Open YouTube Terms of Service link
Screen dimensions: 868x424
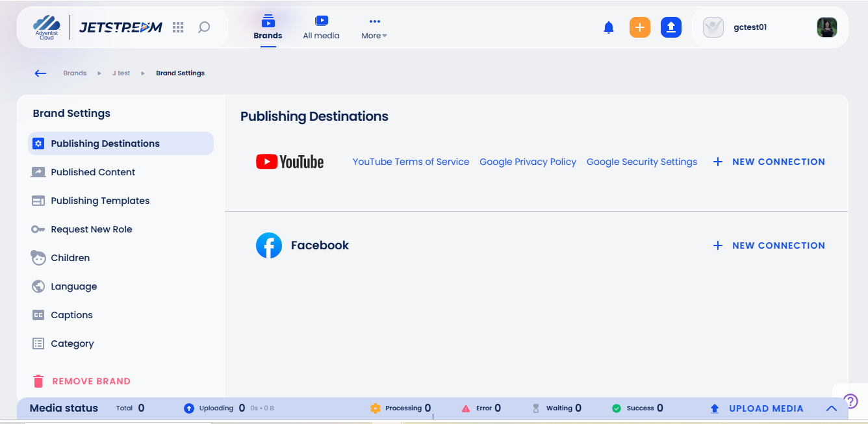[x=411, y=162]
